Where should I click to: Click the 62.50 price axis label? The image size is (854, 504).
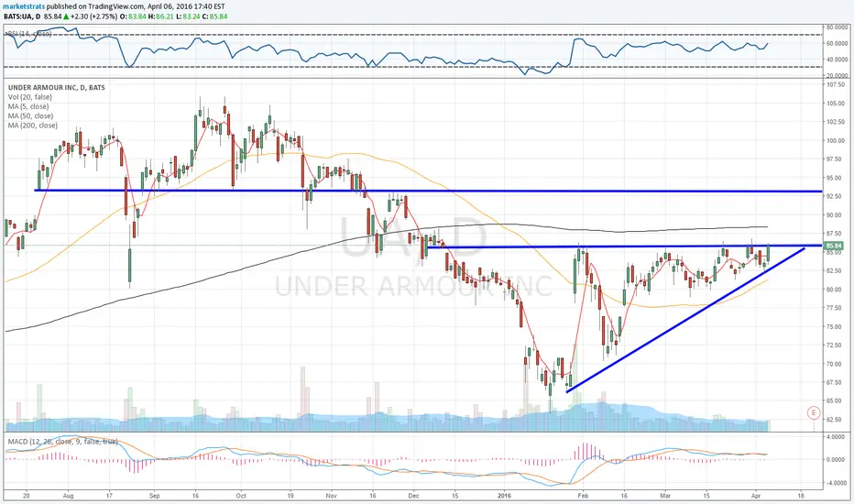pos(835,420)
